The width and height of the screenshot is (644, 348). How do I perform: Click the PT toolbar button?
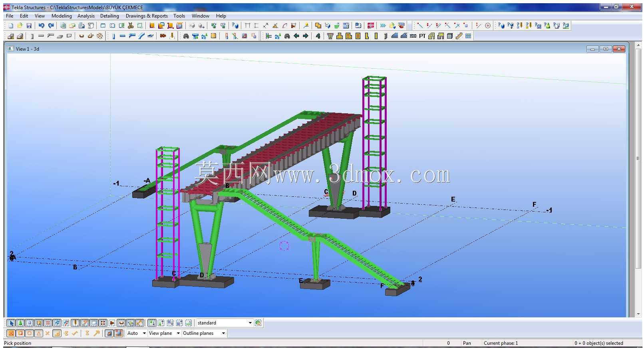(x=422, y=36)
